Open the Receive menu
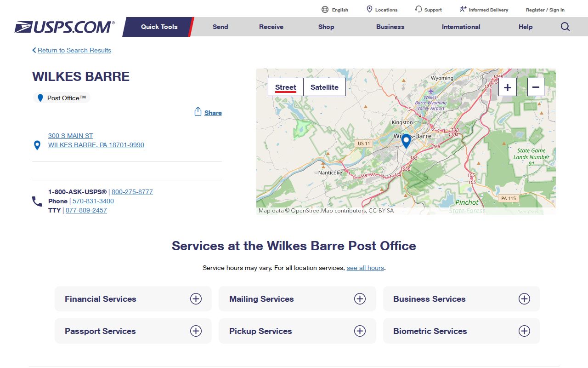Image resolution: width=588 pixels, height=368 pixels. 271,27
